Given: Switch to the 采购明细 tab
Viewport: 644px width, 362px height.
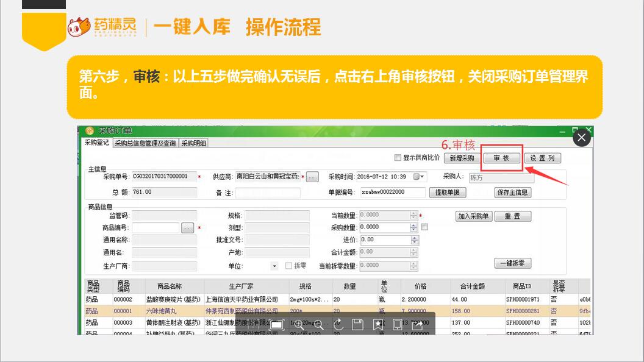Looking at the screenshot, I should 193,143.
